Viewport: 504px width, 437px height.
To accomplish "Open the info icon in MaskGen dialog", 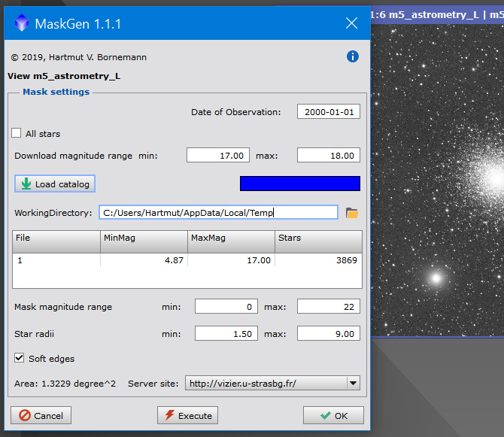I will [353, 56].
